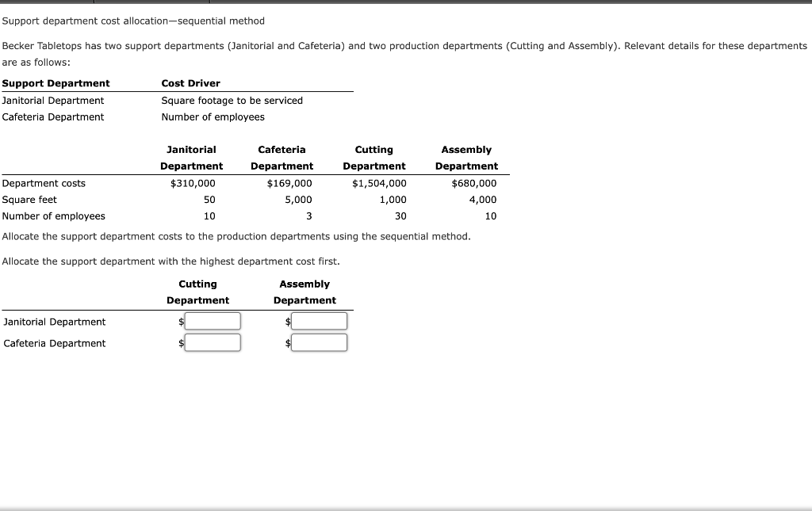Screen dimensions: 812x511
Task: Click the Support Department table heading
Action: [55, 82]
